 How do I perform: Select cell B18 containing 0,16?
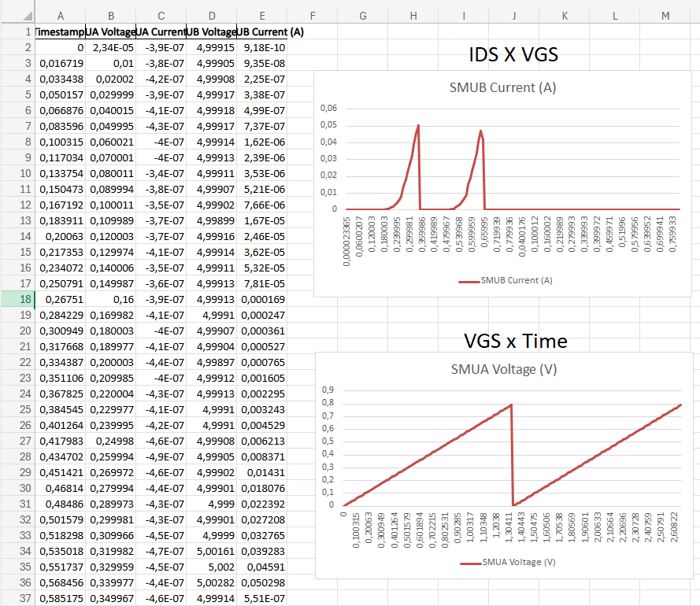[x=110, y=299]
